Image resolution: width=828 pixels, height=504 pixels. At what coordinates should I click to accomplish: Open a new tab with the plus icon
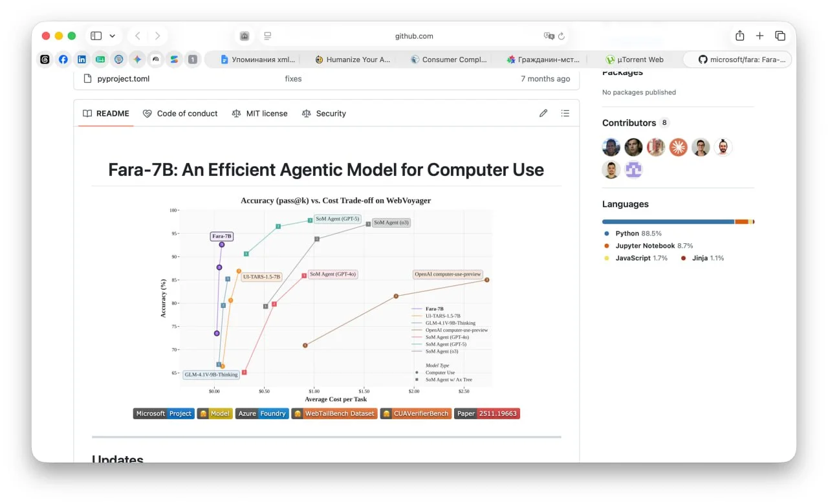pyautogui.click(x=760, y=36)
